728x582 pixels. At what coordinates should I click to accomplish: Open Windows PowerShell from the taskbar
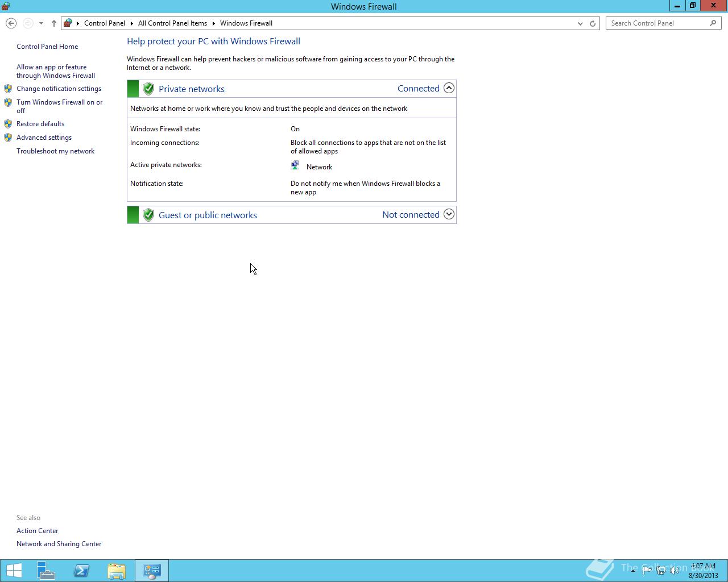pos(81,571)
